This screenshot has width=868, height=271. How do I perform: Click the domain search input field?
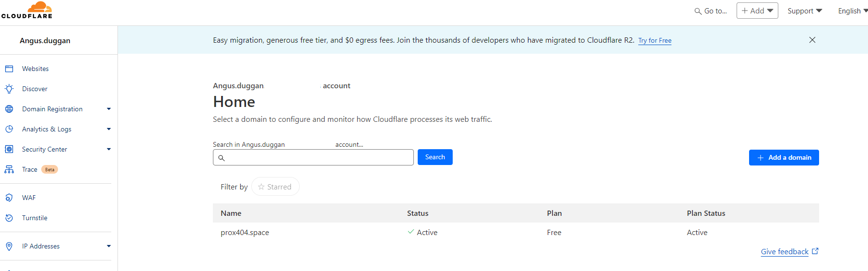pyautogui.click(x=313, y=157)
